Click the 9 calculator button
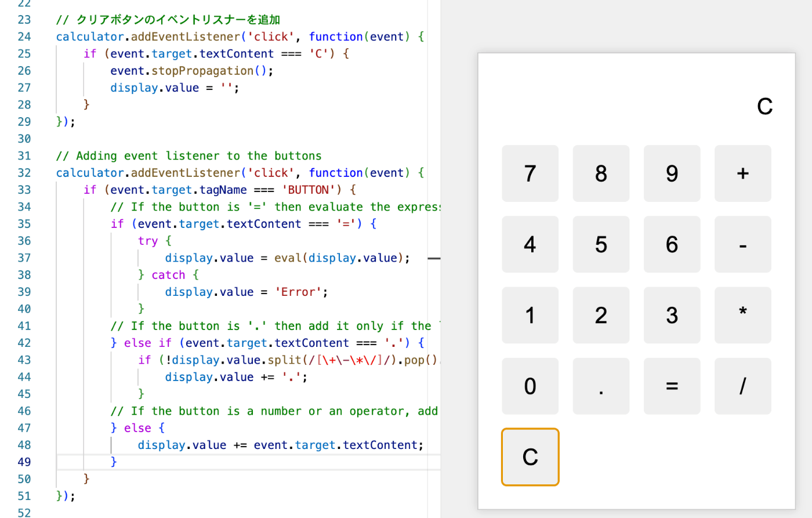 tap(672, 173)
